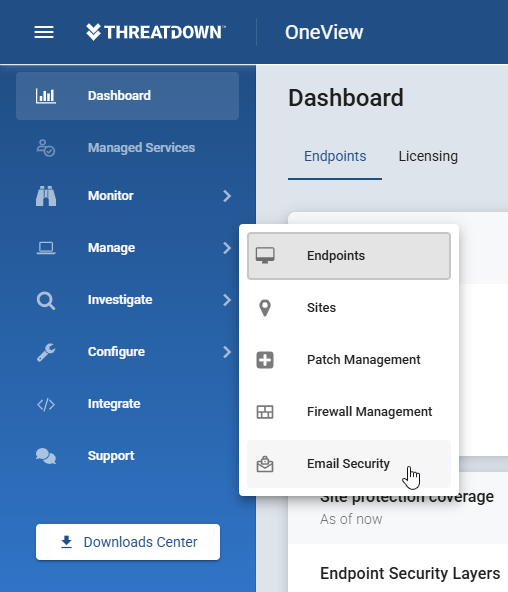Screen dimensions: 508x592
Task: Switch to the Licensing tab
Action: click(x=428, y=156)
